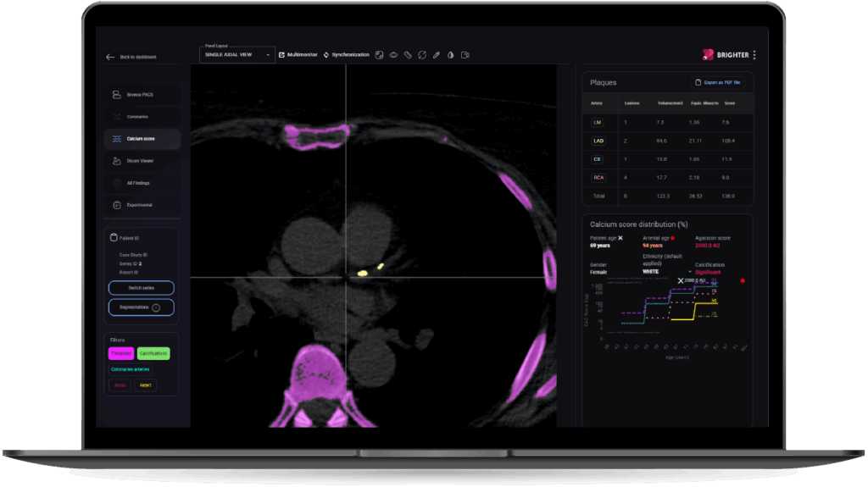Select Calcium score sidebar item

(x=142, y=139)
